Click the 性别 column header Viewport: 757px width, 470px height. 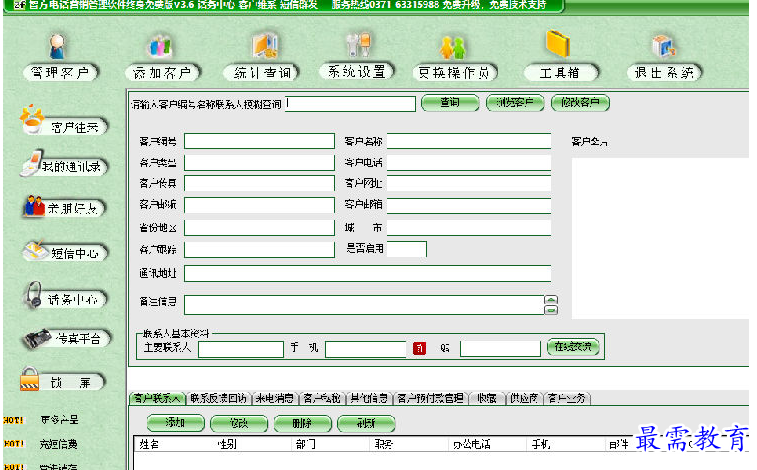click(x=252, y=444)
